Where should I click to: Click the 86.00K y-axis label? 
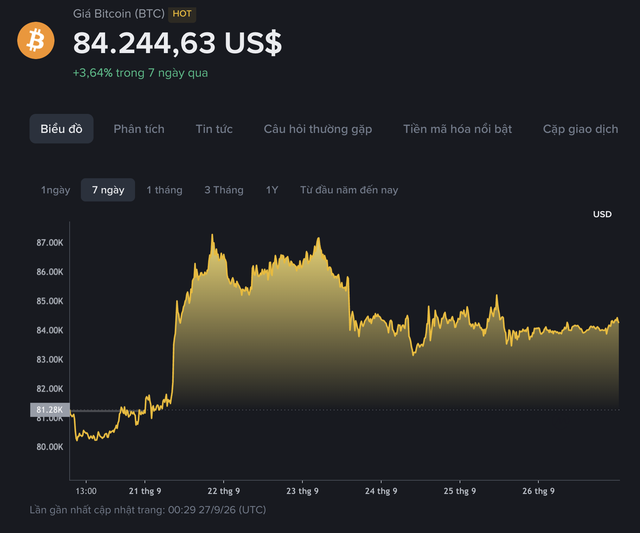[50, 272]
